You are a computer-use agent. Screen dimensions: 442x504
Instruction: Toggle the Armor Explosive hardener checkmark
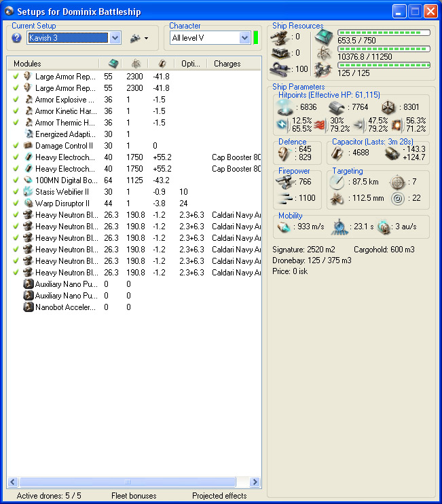(16, 100)
